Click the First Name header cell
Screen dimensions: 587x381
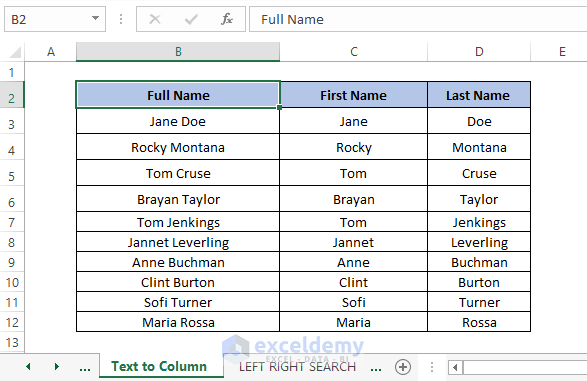click(353, 95)
